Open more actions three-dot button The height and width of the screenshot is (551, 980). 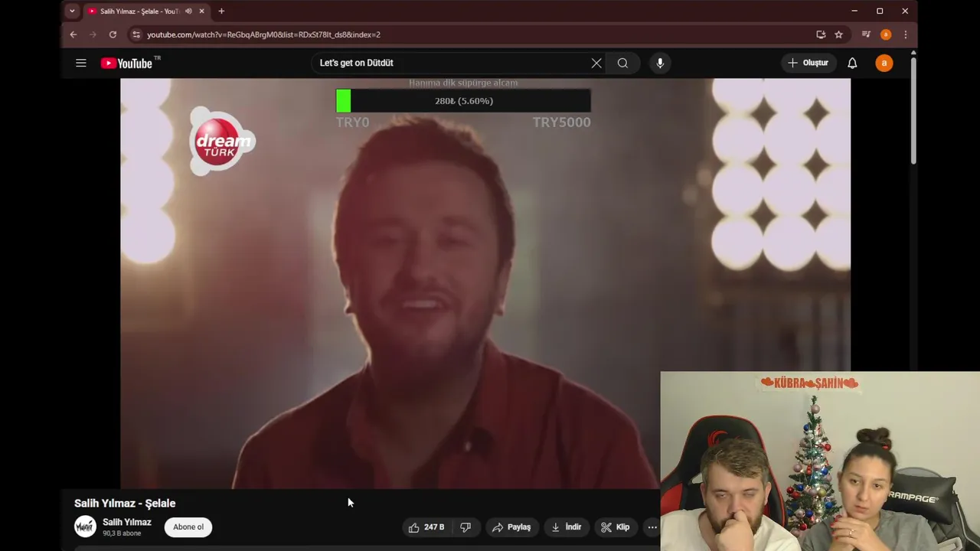click(652, 527)
